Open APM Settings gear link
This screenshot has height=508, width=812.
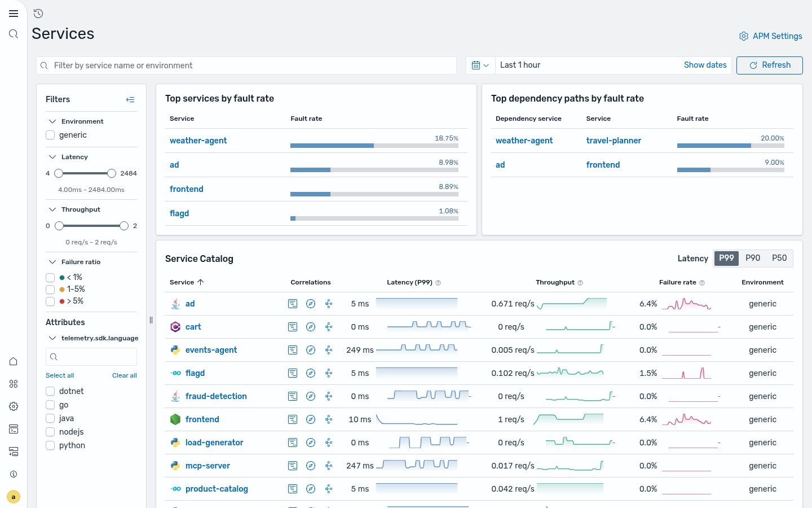[x=770, y=36]
